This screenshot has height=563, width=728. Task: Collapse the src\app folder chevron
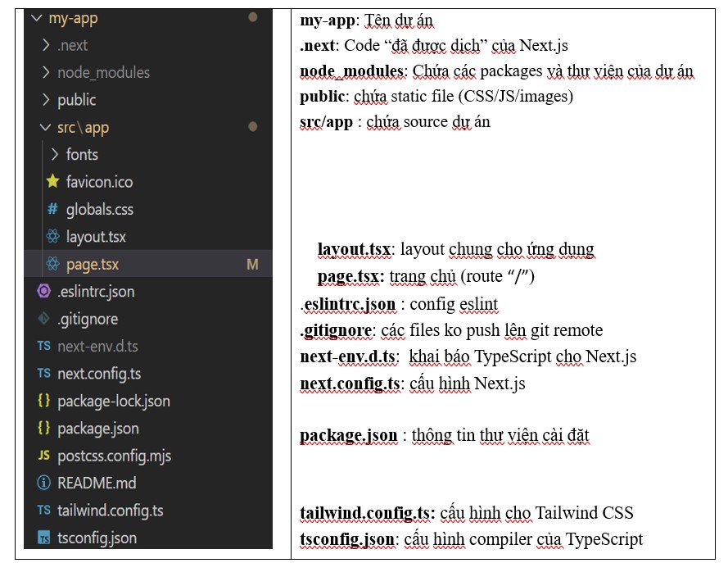click(x=45, y=127)
